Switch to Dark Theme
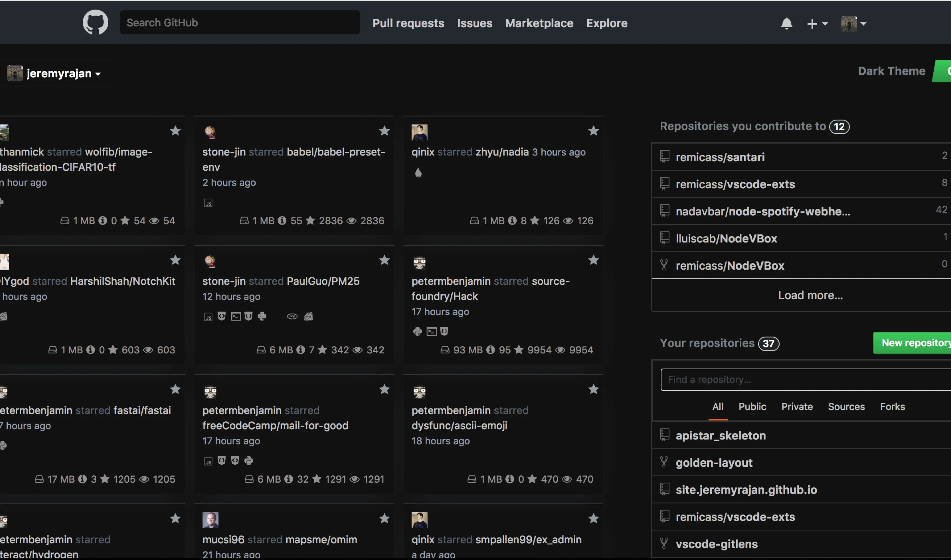 pyautogui.click(x=891, y=71)
